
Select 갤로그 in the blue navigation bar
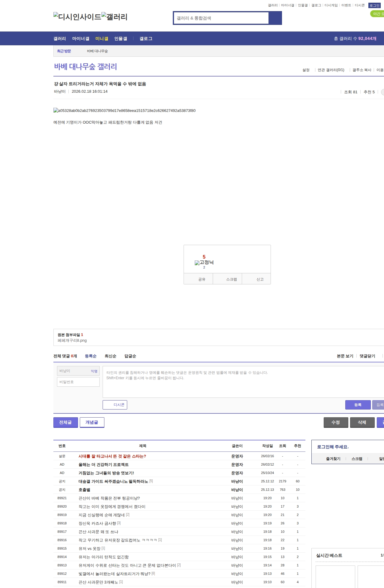click(x=146, y=39)
